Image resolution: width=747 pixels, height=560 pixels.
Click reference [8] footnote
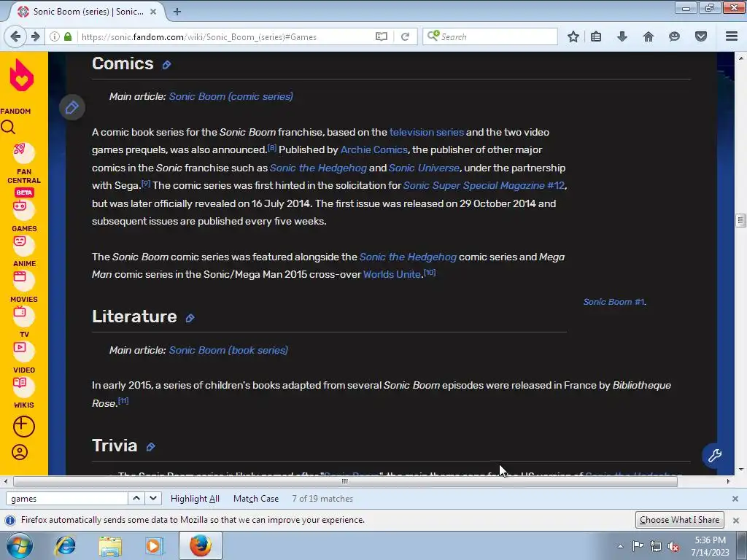tap(271, 147)
